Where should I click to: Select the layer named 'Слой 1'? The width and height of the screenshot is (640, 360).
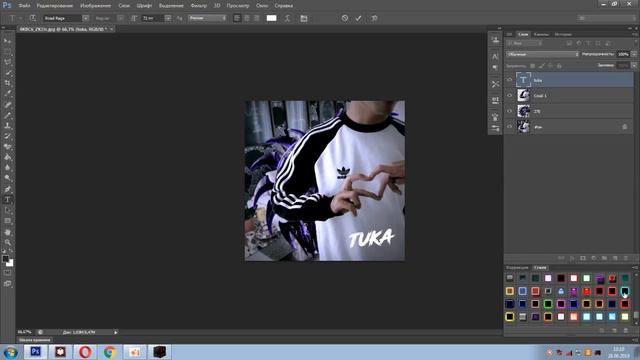(x=569, y=96)
